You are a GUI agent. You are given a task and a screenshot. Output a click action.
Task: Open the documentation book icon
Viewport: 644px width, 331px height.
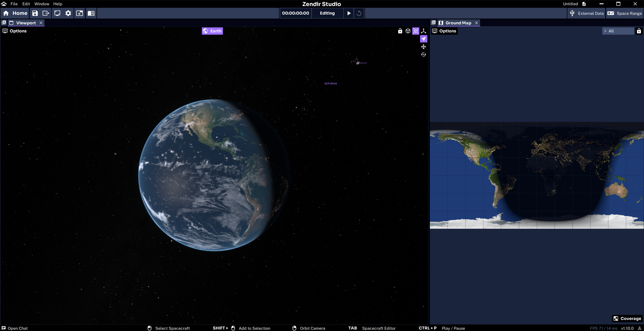coord(91,13)
